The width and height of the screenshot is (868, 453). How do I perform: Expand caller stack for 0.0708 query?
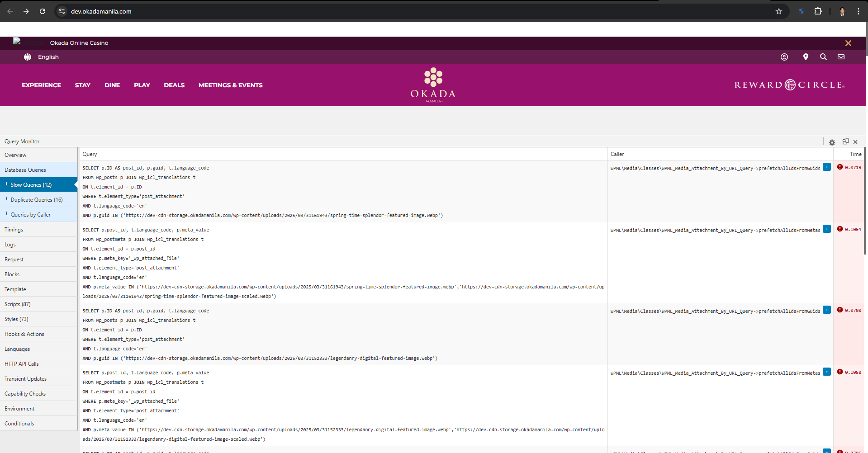(827, 310)
